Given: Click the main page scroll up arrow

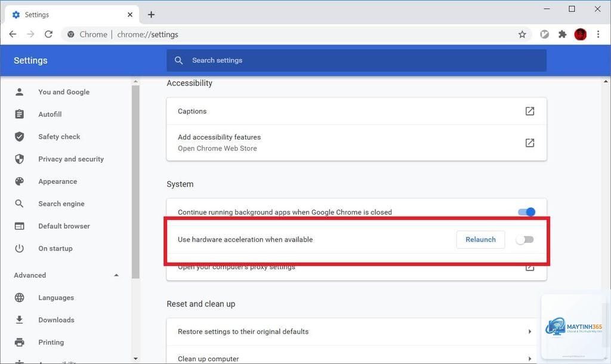Looking at the screenshot, I should point(606,81).
